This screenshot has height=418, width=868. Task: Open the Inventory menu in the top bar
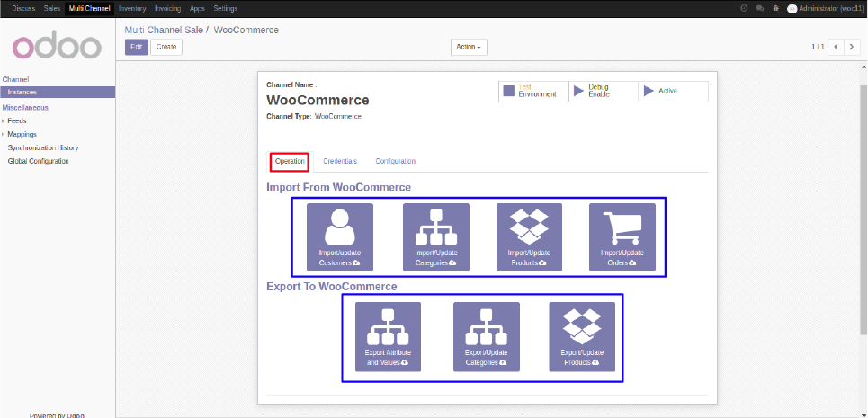(132, 8)
